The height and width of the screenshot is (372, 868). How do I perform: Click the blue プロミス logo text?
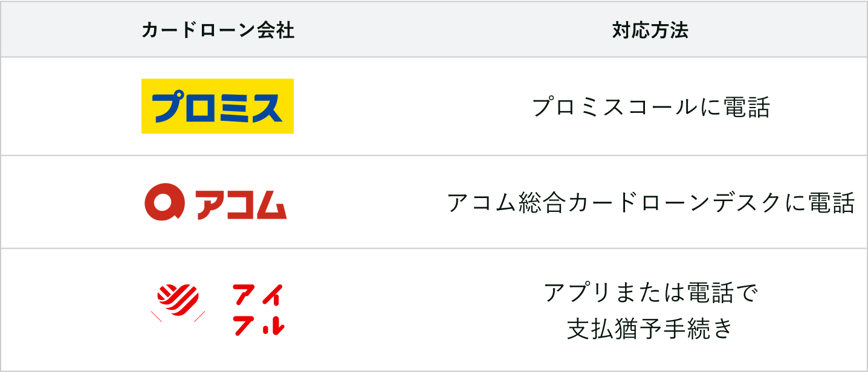(x=217, y=107)
